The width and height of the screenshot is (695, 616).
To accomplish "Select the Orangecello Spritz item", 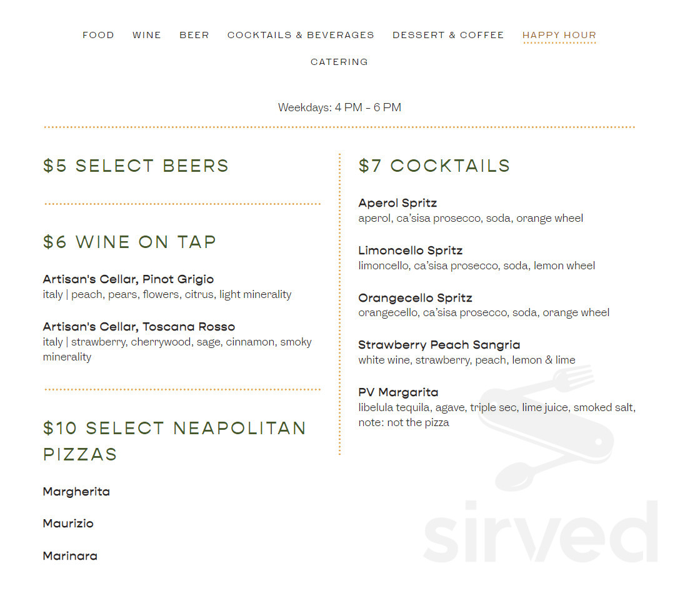I will [415, 297].
